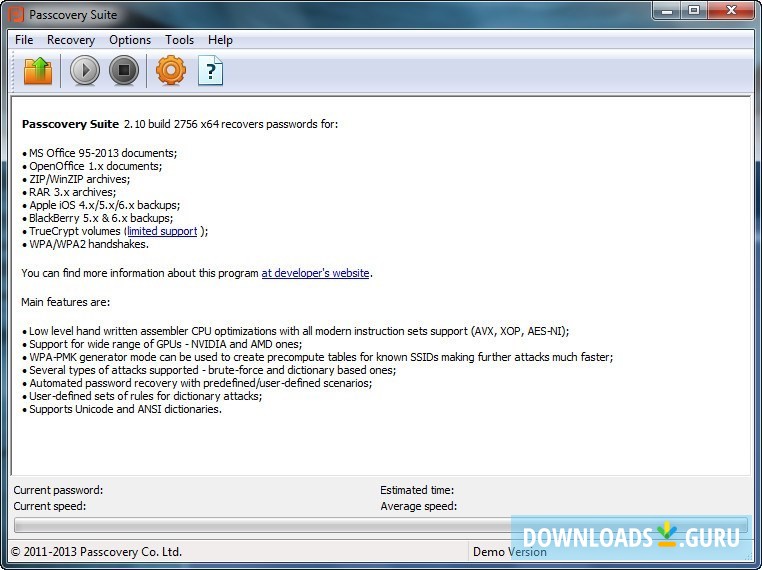Image resolution: width=762 pixels, height=570 pixels.
Task: Open the Options menu
Action: (130, 40)
